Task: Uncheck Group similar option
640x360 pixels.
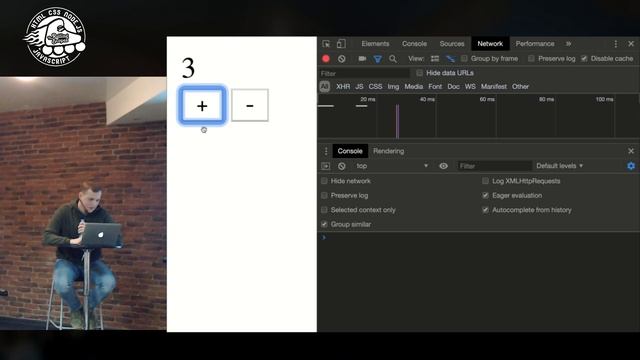Action: [x=324, y=224]
